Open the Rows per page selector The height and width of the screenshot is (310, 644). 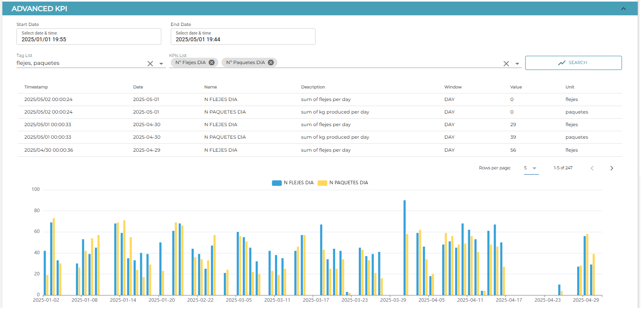[531, 168]
